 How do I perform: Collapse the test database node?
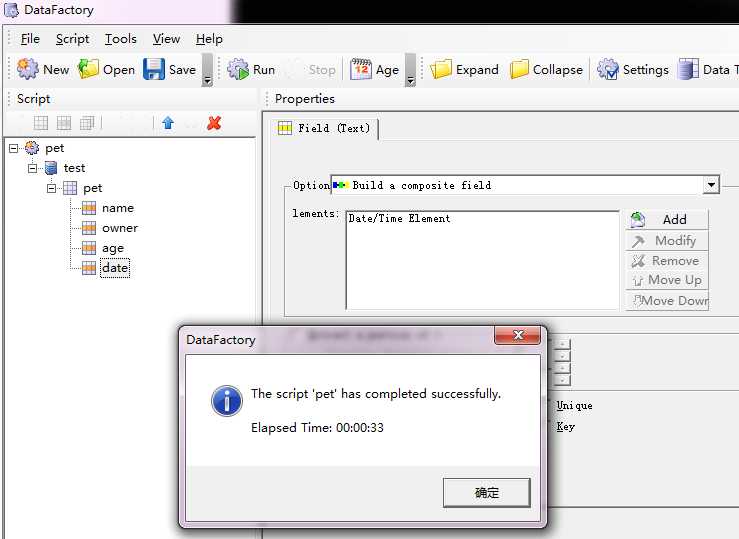pos(33,168)
